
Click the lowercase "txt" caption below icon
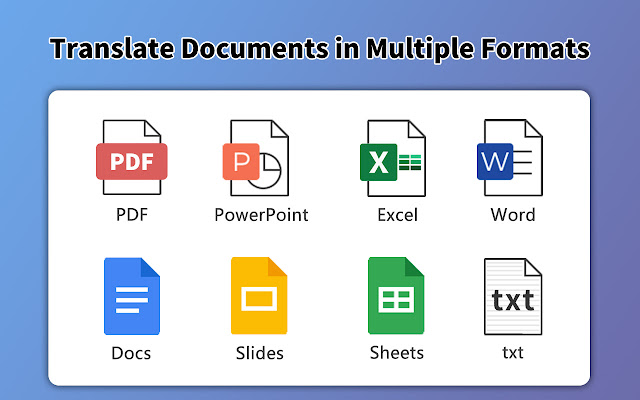tap(513, 353)
